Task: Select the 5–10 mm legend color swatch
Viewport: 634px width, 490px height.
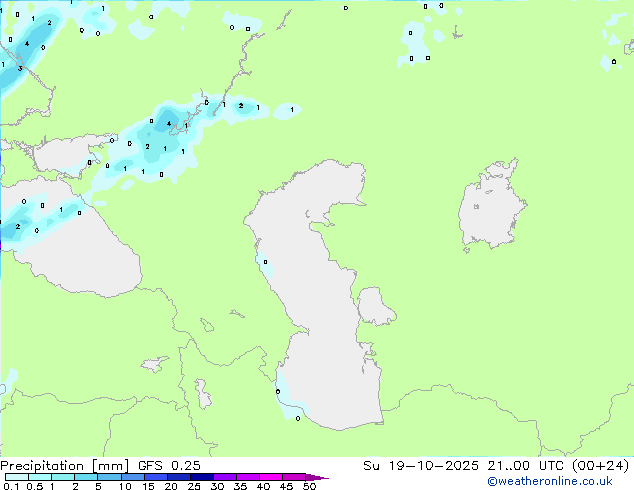Action: 110,477
